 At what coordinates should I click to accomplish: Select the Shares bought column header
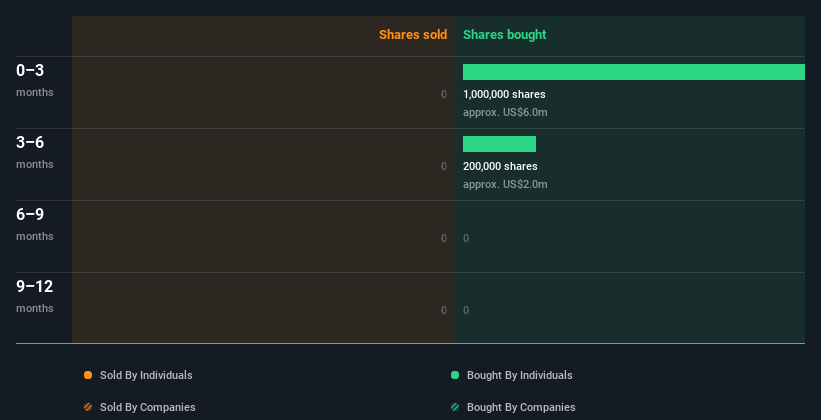pos(504,35)
